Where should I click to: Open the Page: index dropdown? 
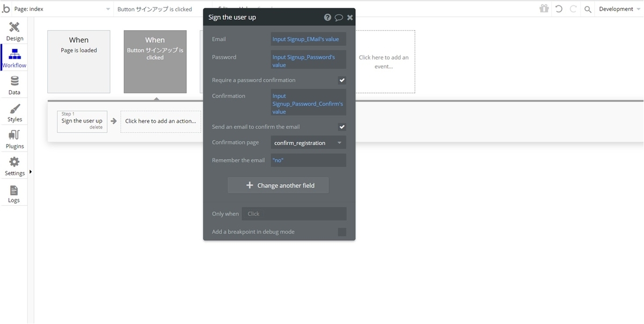[63, 9]
